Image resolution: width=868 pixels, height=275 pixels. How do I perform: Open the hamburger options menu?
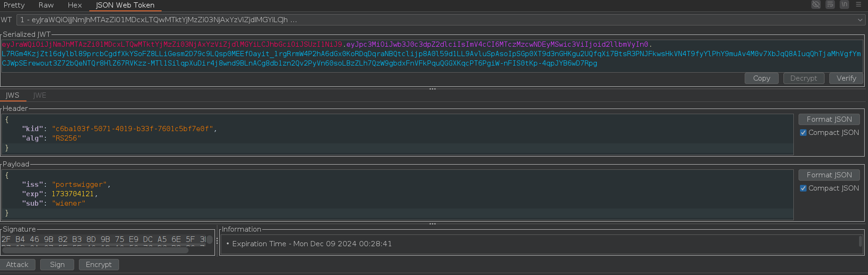[859, 5]
